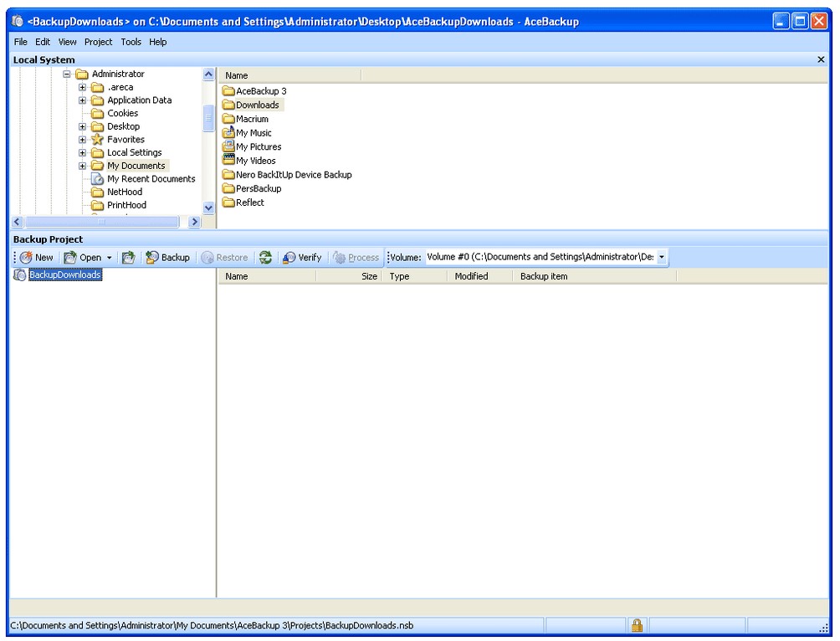This screenshot has height=641, width=840.
Task: Run Verify on the backup project
Action: 302,257
